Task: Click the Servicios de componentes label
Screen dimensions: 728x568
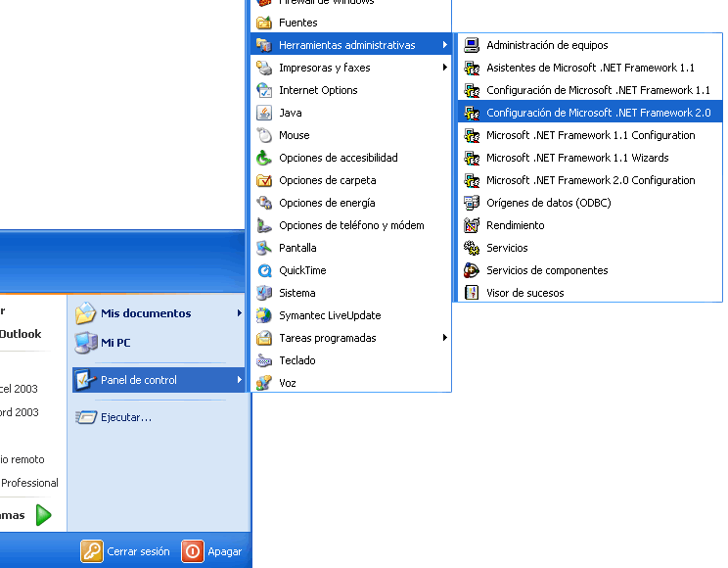Action: coord(547,270)
